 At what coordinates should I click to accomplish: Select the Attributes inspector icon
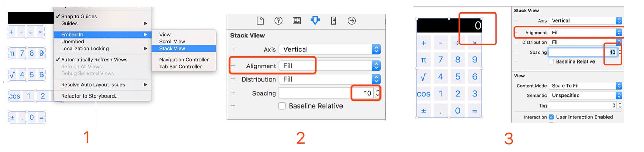[x=315, y=20]
